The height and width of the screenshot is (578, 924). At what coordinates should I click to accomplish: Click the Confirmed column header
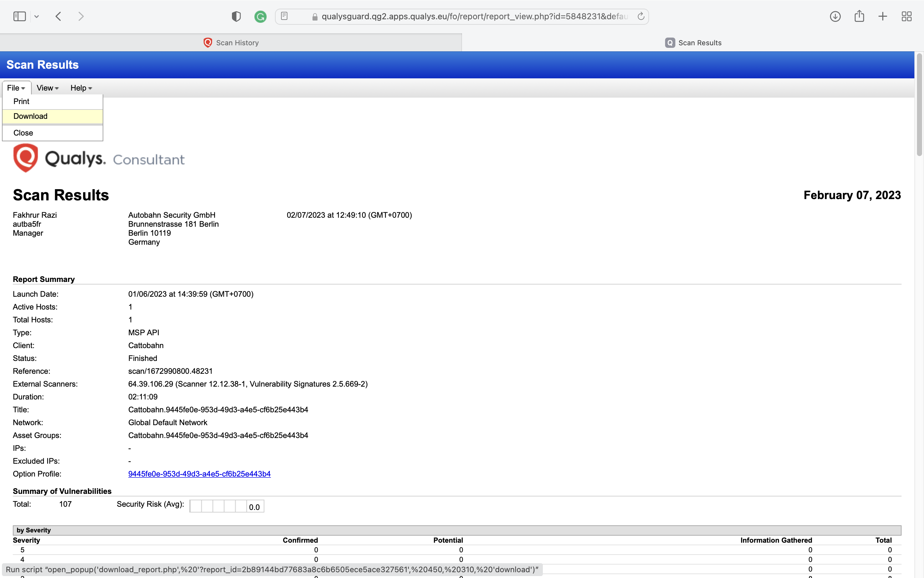click(300, 540)
